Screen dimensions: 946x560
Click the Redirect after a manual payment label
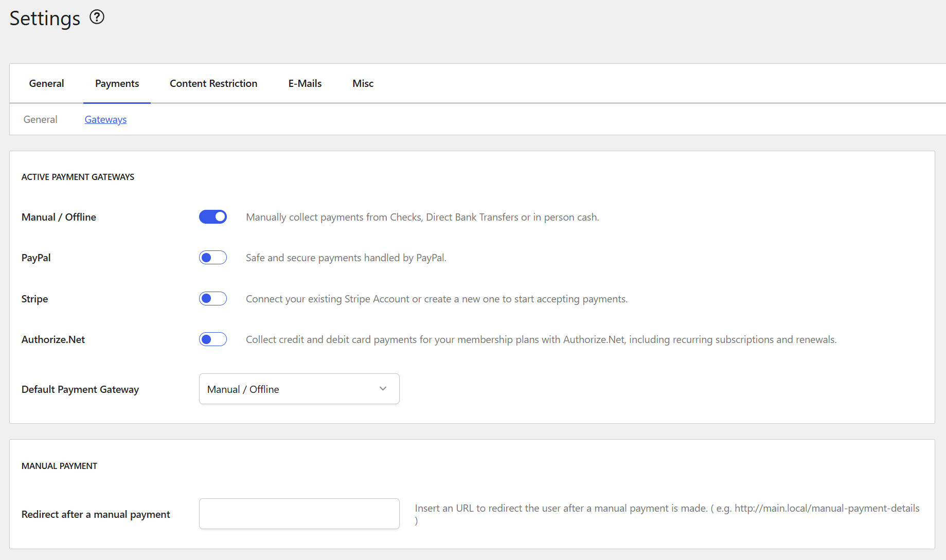coord(96,514)
